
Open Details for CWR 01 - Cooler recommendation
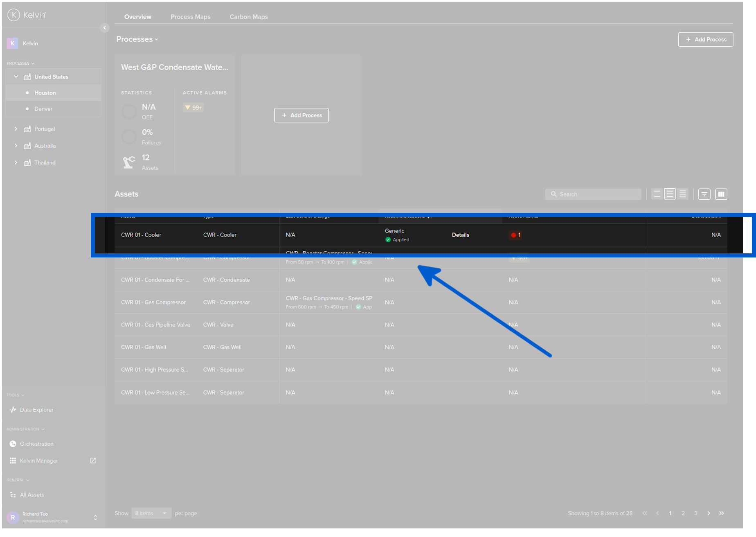point(461,235)
